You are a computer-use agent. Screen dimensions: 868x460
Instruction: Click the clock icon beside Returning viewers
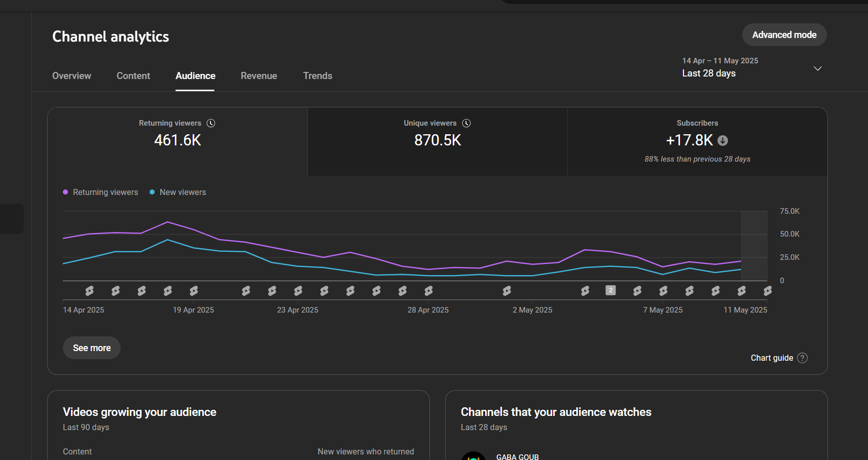[211, 123]
